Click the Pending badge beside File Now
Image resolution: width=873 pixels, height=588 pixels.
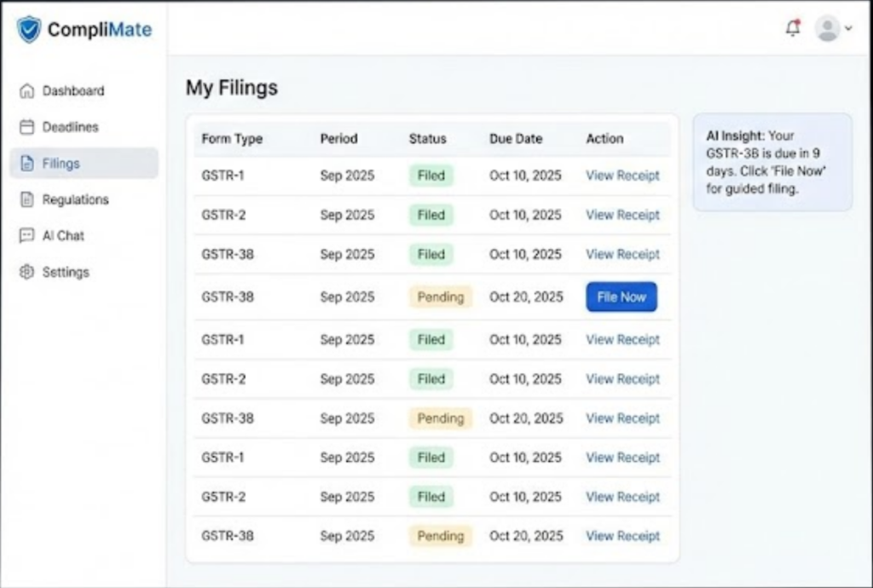[440, 297]
